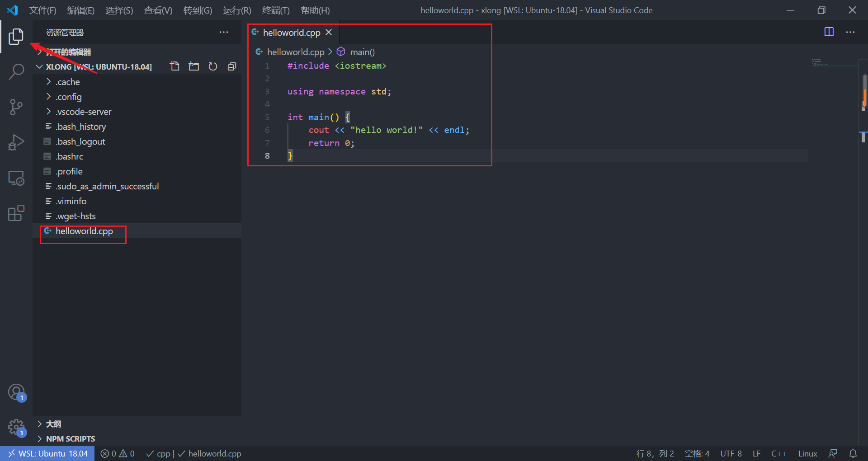Change language mode via C++ status item
868x461 pixels.
[x=778, y=453]
